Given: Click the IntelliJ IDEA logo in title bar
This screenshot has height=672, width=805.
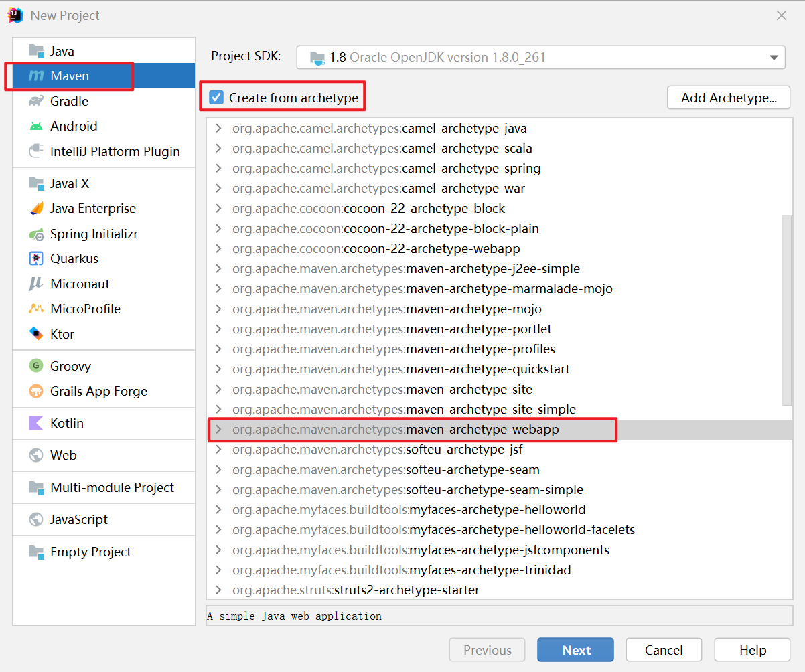Looking at the screenshot, I should tap(16, 15).
